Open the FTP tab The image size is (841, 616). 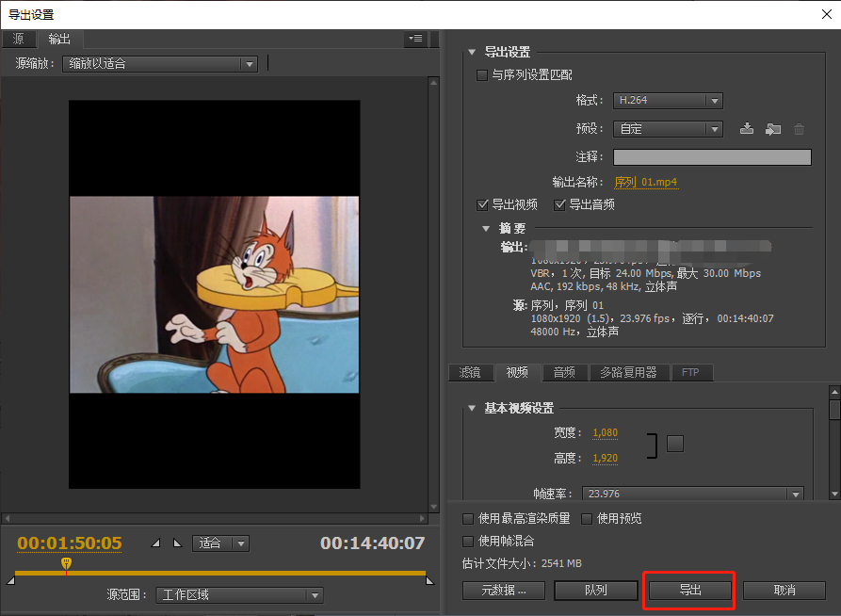[x=691, y=372]
